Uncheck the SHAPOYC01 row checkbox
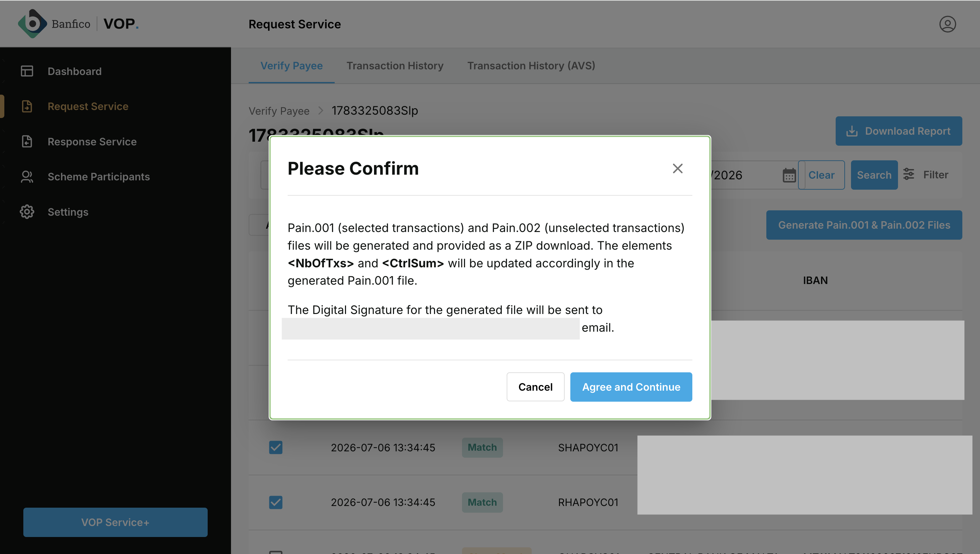 pyautogui.click(x=276, y=447)
